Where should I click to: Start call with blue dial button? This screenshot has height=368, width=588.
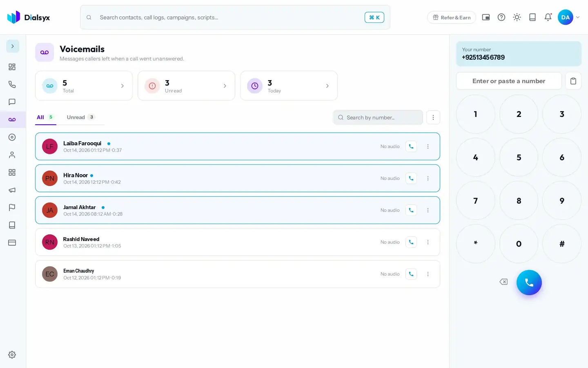pos(529,283)
